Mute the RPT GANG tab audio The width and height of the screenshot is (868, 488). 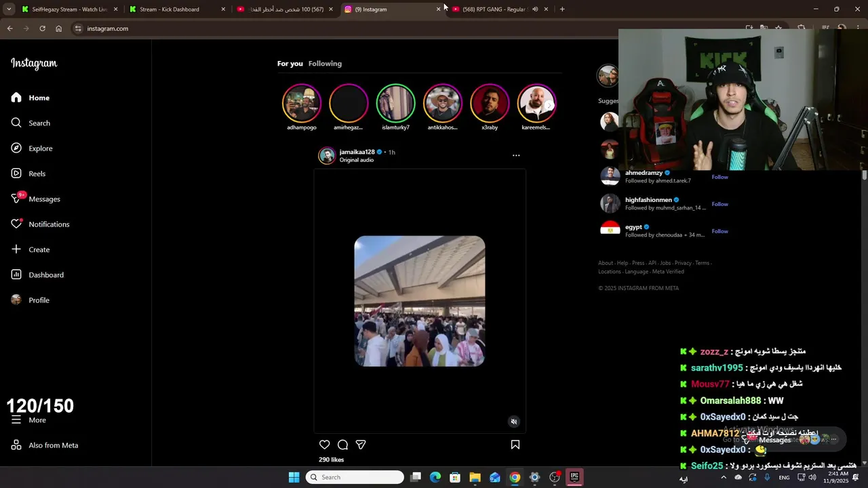(x=535, y=9)
